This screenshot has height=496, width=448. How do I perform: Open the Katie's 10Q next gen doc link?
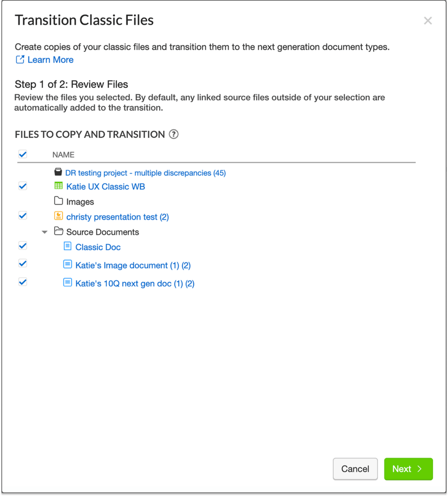[135, 284]
